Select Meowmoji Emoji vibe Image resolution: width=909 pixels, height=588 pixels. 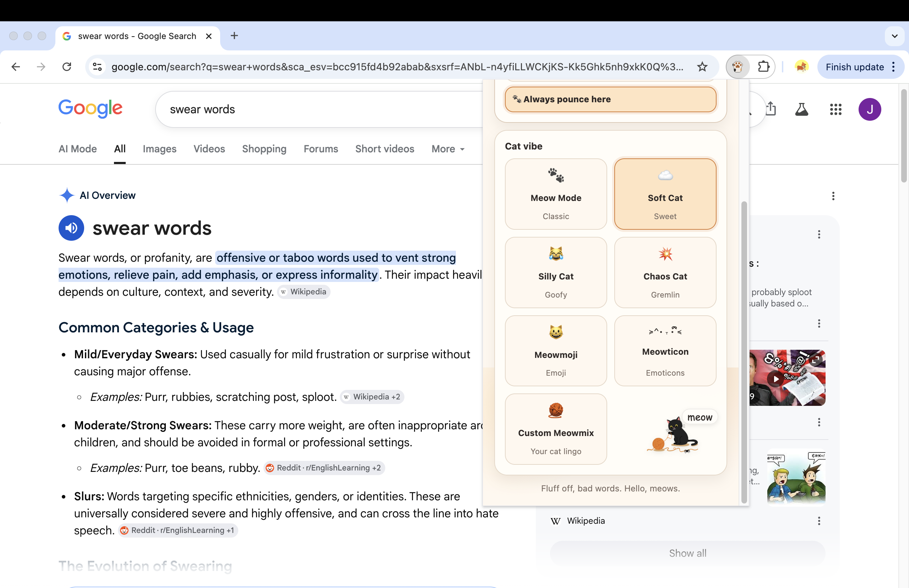click(555, 351)
